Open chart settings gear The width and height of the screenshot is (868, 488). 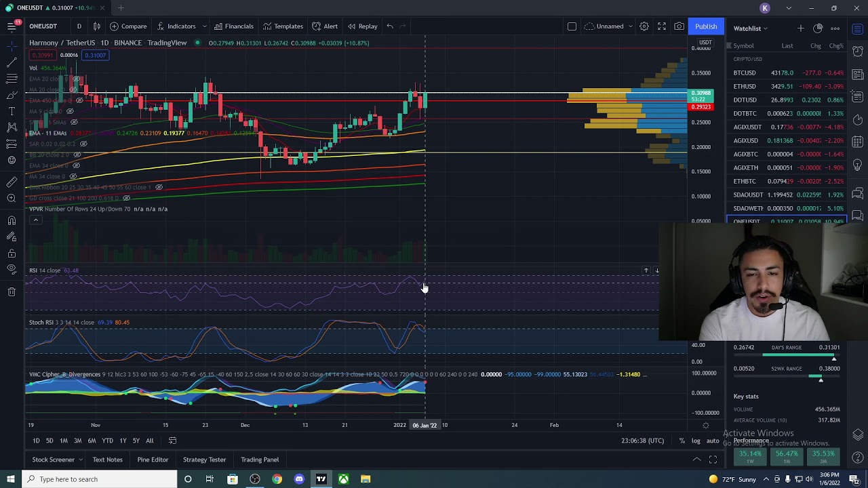(x=644, y=26)
